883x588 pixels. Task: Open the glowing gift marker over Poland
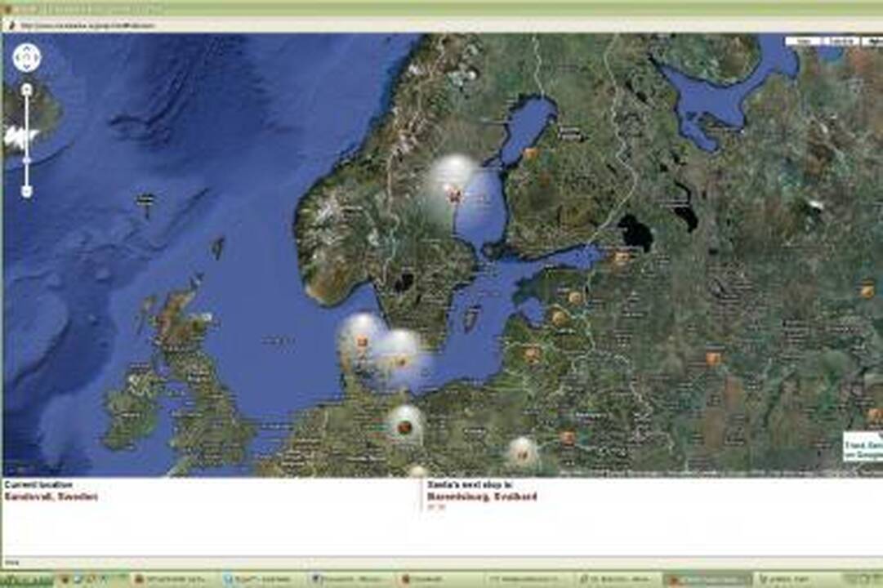tap(522, 454)
